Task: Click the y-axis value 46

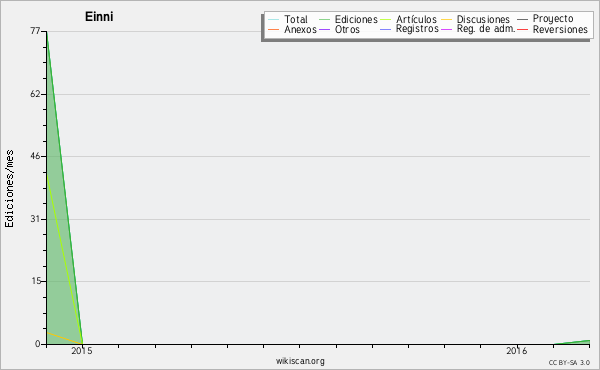Action: pyautogui.click(x=35, y=156)
